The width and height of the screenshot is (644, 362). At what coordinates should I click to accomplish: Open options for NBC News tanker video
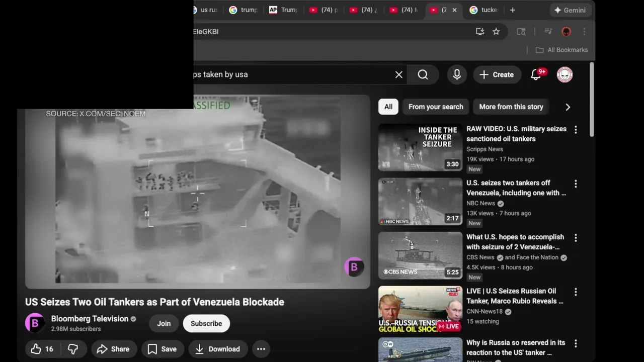pyautogui.click(x=576, y=184)
